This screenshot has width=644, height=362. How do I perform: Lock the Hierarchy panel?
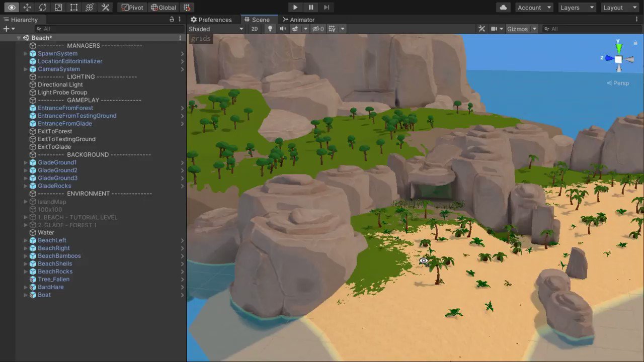[x=172, y=19]
